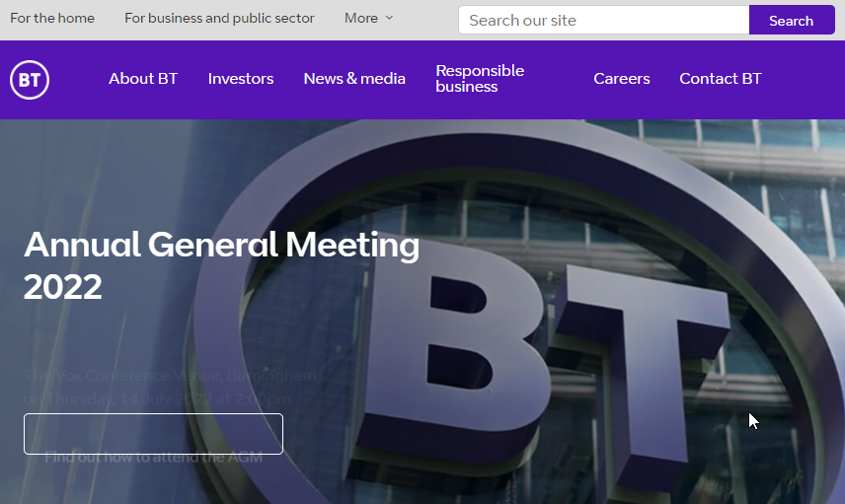Open 'For business and public sector' link

pyautogui.click(x=219, y=19)
